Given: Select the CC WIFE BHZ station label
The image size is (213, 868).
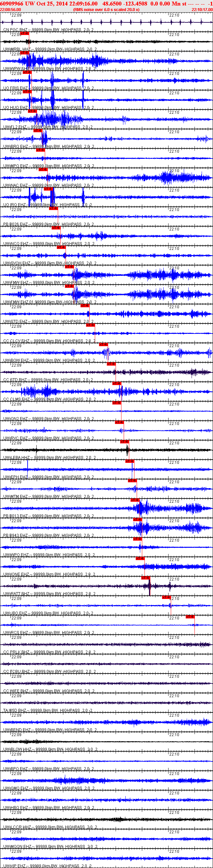Looking at the screenshot, I should point(16,691).
